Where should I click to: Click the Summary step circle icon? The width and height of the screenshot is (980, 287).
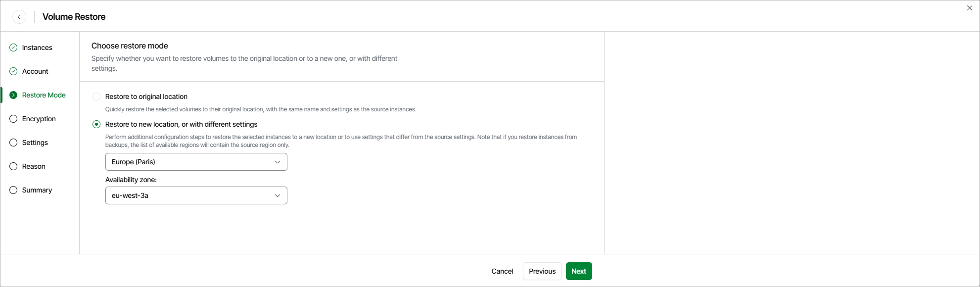13,190
